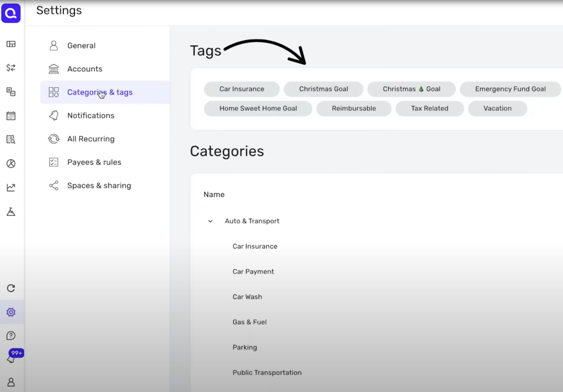Open Spaces & sharing settings
Image resolution: width=563 pixels, height=392 pixels.
point(99,185)
